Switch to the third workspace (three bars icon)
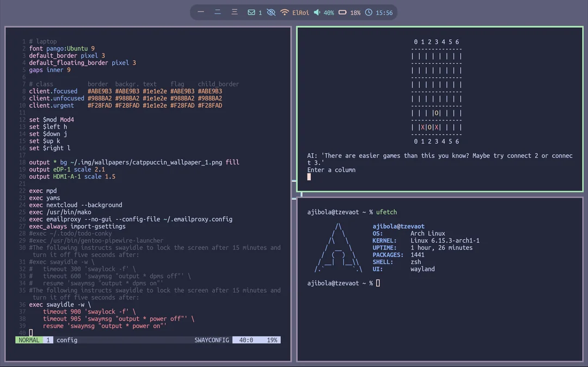 pyautogui.click(x=235, y=12)
